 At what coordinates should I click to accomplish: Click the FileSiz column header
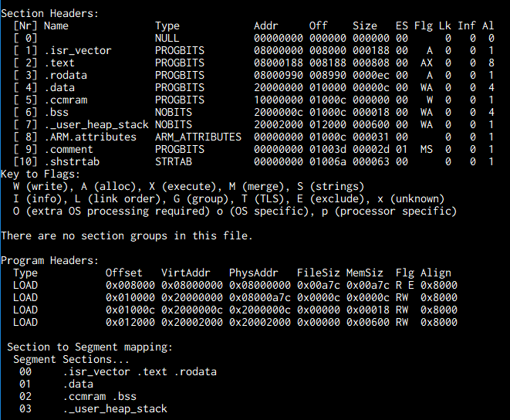click(x=319, y=273)
